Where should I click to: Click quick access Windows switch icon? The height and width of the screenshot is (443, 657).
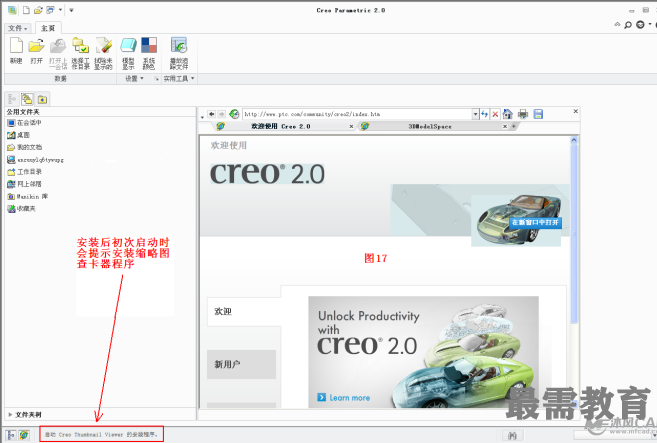coord(50,10)
